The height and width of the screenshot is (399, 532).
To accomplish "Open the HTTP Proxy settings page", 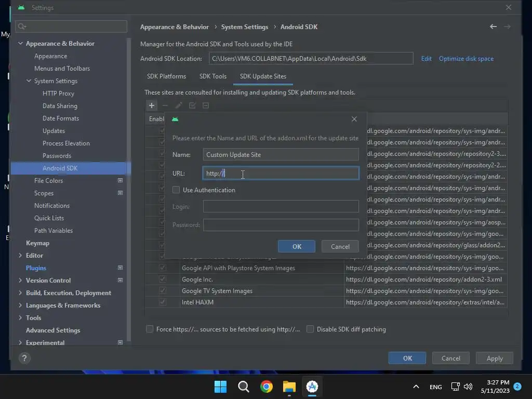I will (x=58, y=94).
